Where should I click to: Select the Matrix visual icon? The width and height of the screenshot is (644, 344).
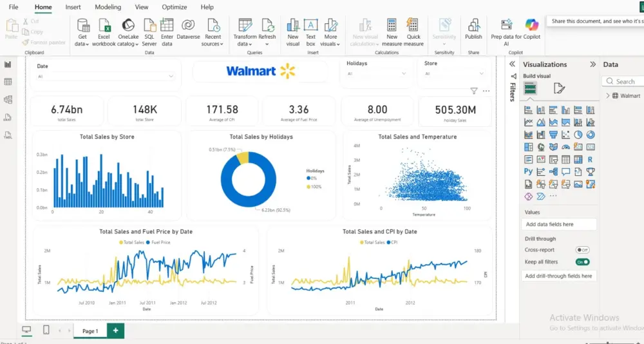578,160
